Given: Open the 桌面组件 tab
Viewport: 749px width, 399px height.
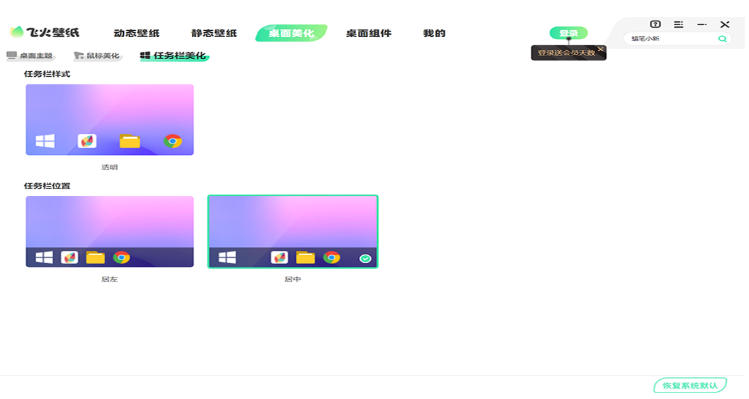Looking at the screenshot, I should point(368,33).
